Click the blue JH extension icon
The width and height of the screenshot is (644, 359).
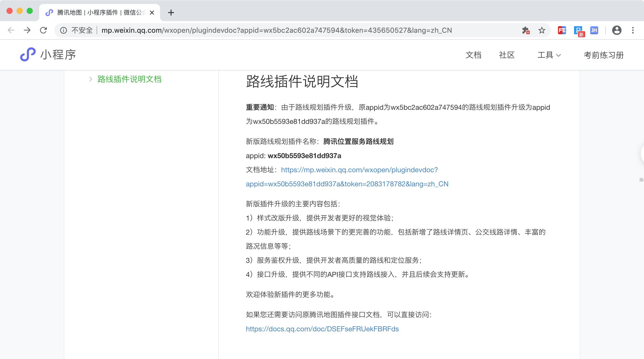[x=594, y=30]
